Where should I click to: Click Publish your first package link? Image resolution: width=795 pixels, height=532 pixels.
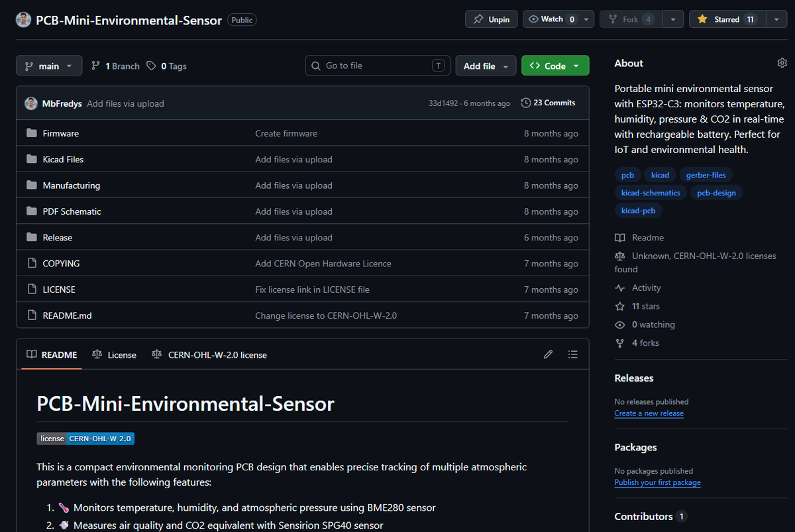[x=657, y=483]
